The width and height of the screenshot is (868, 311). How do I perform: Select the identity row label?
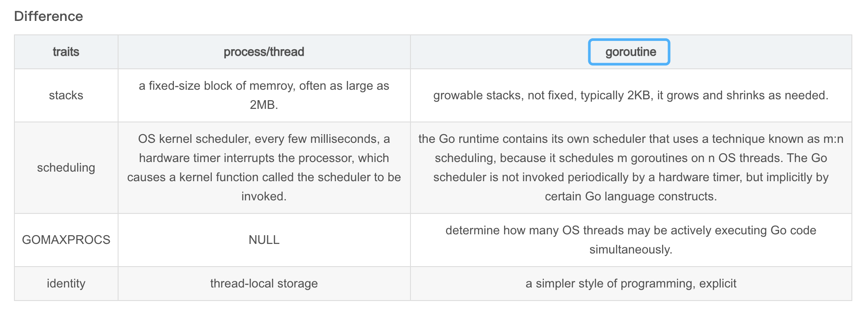pyautogui.click(x=66, y=284)
